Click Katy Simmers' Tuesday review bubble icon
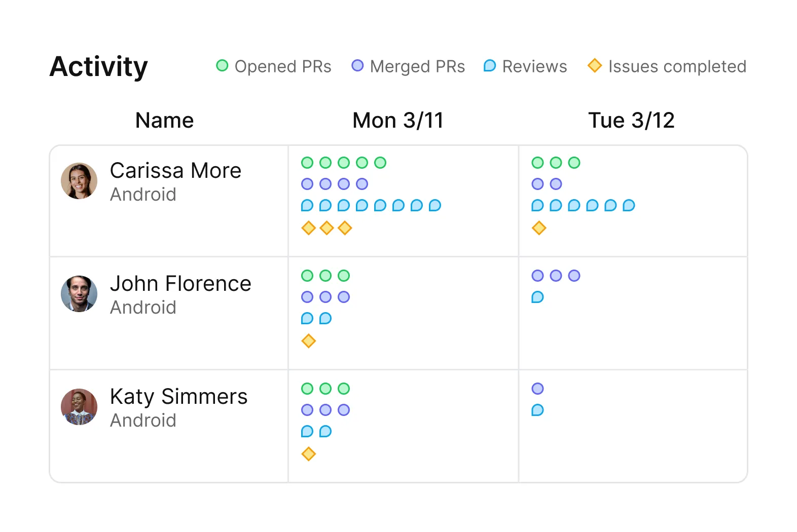797x532 pixels. 537,410
